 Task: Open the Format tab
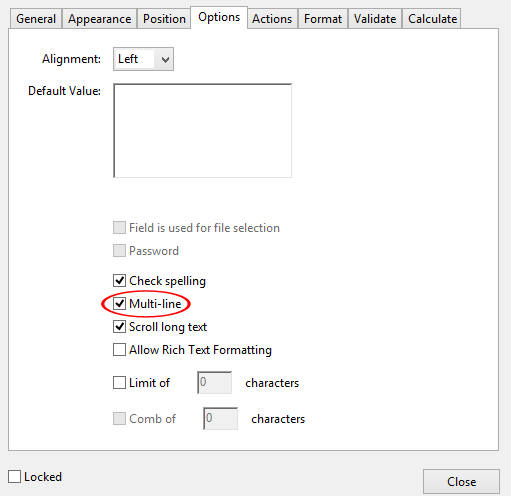[323, 19]
